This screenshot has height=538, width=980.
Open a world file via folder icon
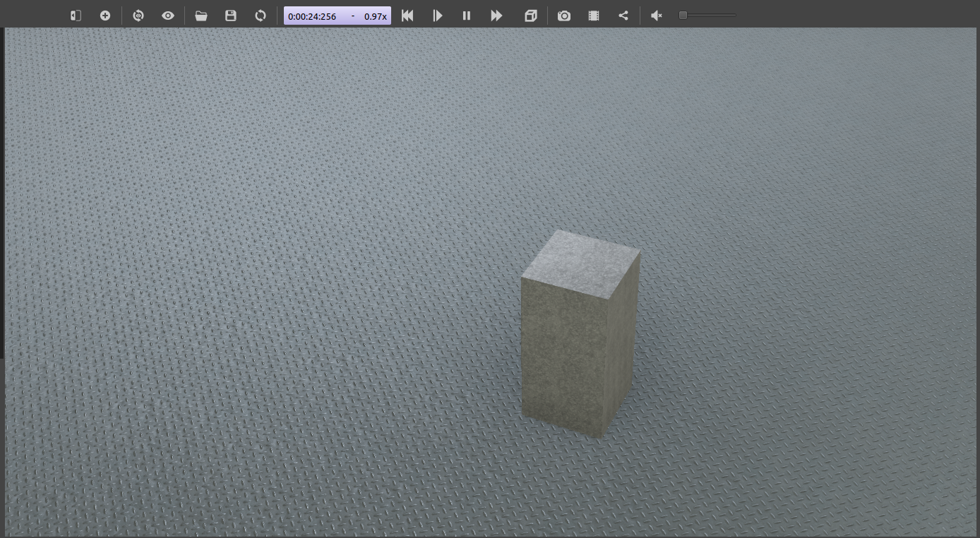click(x=201, y=16)
